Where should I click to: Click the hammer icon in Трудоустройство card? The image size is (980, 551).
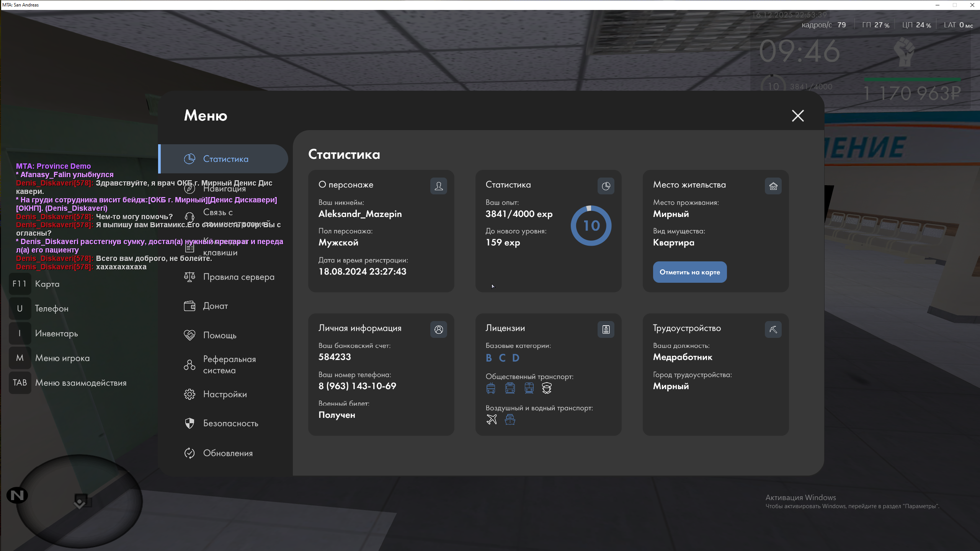click(x=773, y=329)
